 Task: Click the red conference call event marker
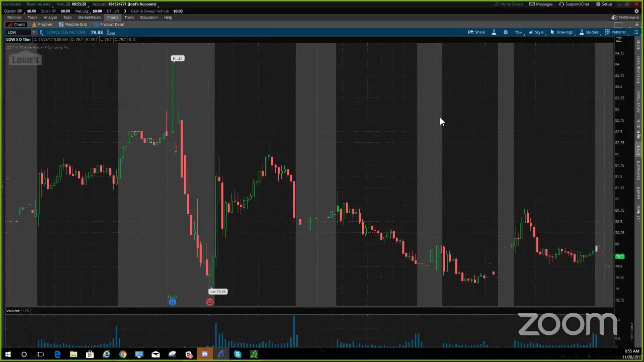pos(210,302)
